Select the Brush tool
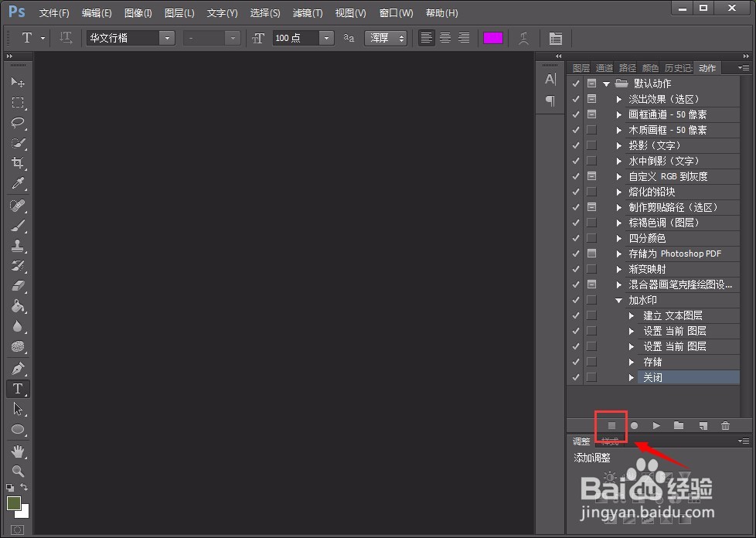 pos(18,226)
